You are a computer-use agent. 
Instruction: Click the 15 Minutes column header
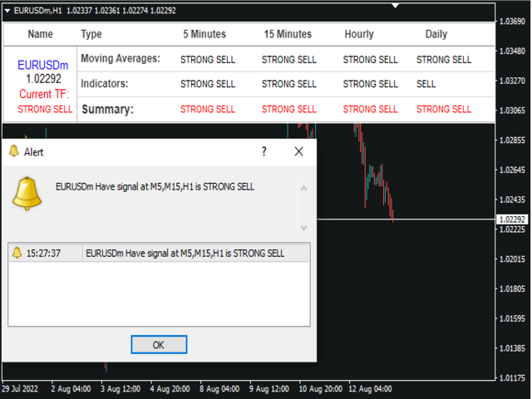[288, 34]
